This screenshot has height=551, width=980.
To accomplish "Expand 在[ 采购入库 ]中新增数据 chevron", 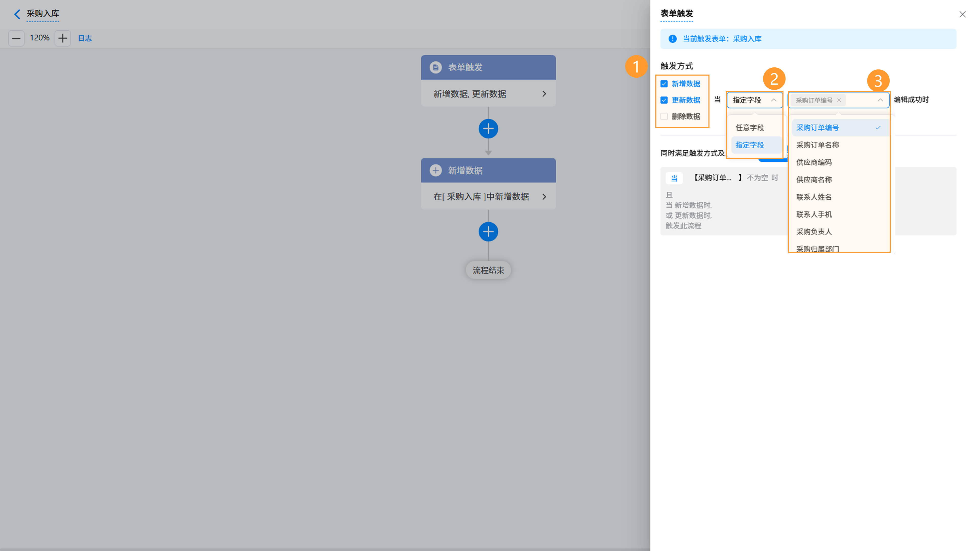I will pyautogui.click(x=544, y=196).
